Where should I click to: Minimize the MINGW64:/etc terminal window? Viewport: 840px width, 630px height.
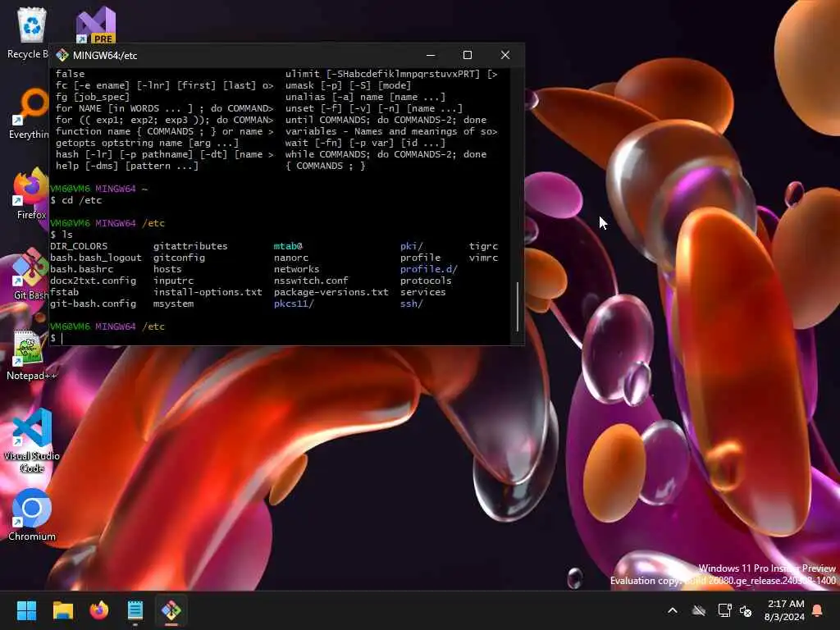click(x=431, y=55)
